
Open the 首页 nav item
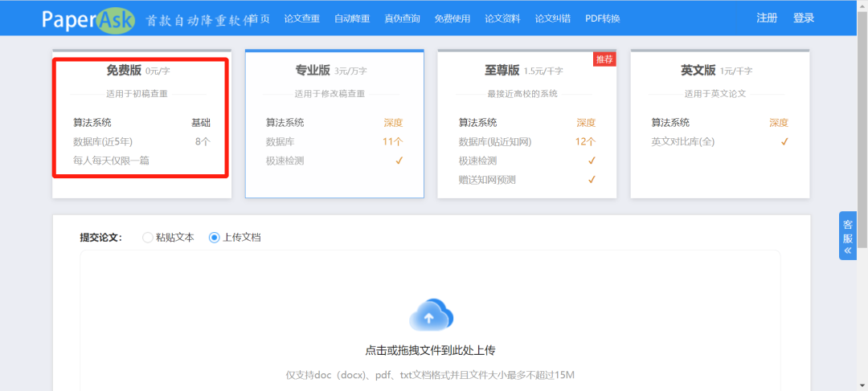pos(259,18)
